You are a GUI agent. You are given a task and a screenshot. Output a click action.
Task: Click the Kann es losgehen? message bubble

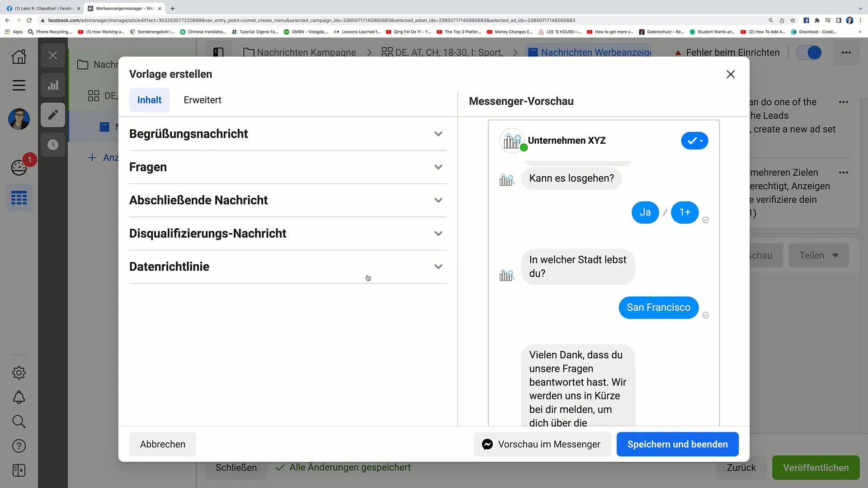point(571,178)
